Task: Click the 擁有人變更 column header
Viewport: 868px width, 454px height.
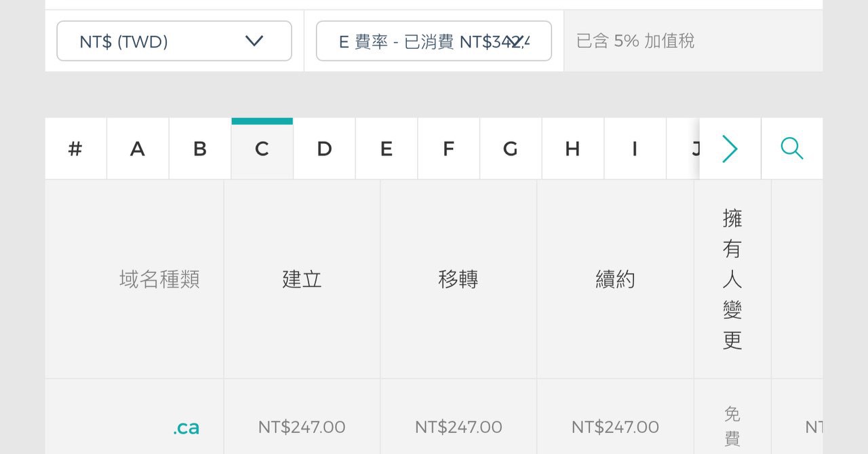Action: [x=732, y=279]
